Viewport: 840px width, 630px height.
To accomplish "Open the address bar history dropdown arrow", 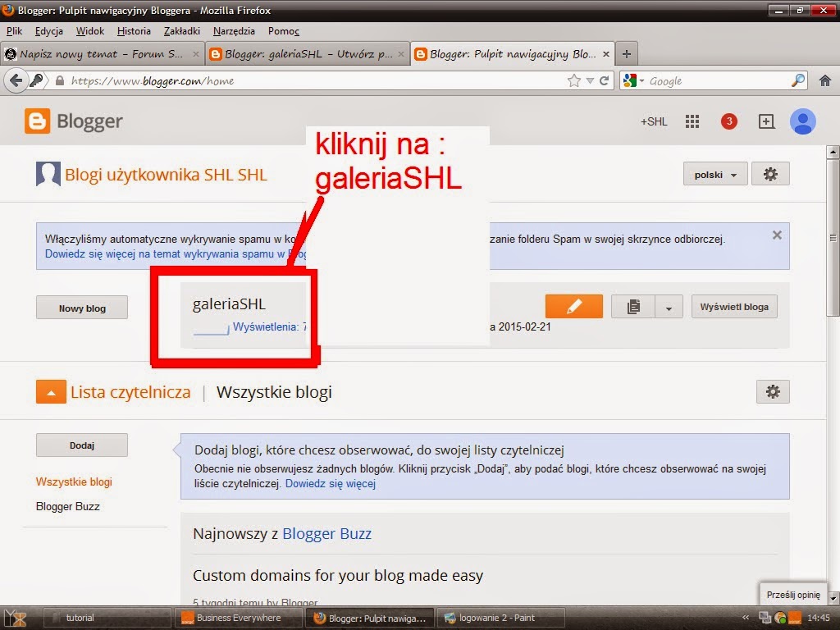I will [x=590, y=81].
